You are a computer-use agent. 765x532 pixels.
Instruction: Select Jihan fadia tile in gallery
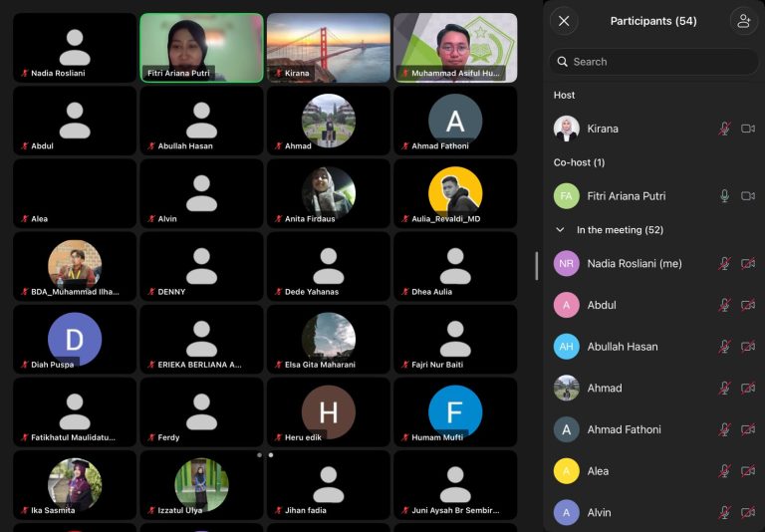pos(329,485)
